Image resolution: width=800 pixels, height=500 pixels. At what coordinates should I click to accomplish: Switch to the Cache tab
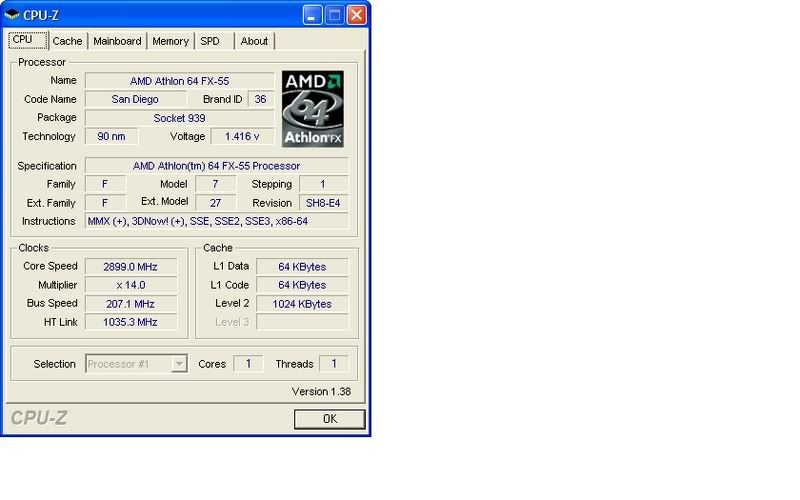coord(67,41)
